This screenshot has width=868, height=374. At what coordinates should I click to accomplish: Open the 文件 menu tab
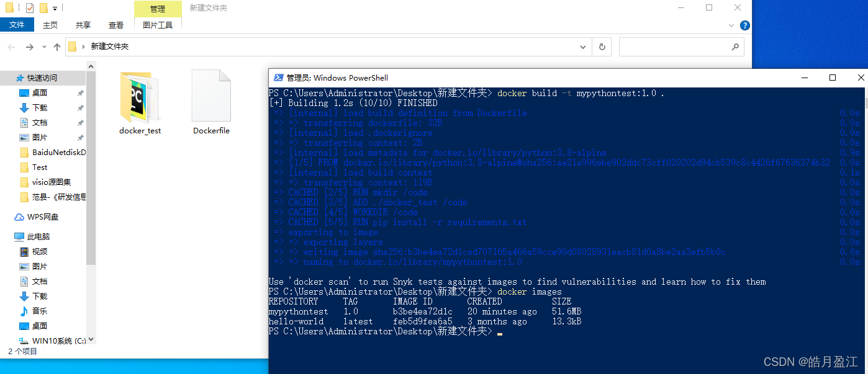tap(17, 25)
